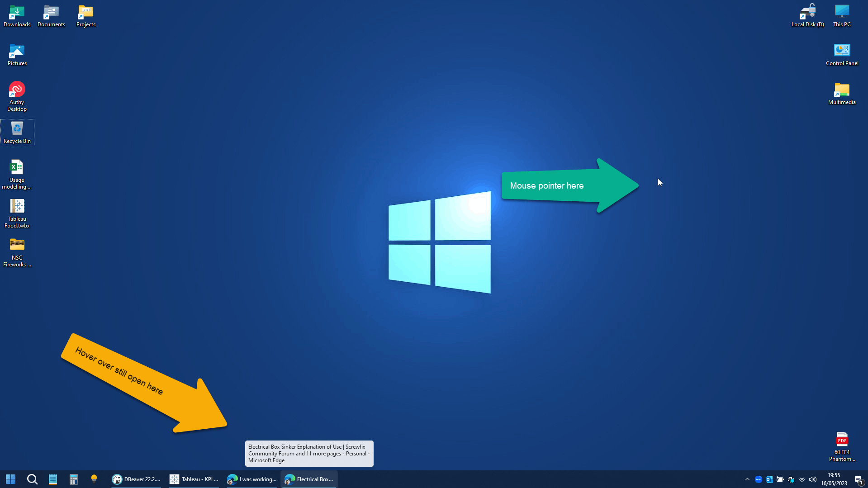Select the Tableau Food.twbx file

17,213
